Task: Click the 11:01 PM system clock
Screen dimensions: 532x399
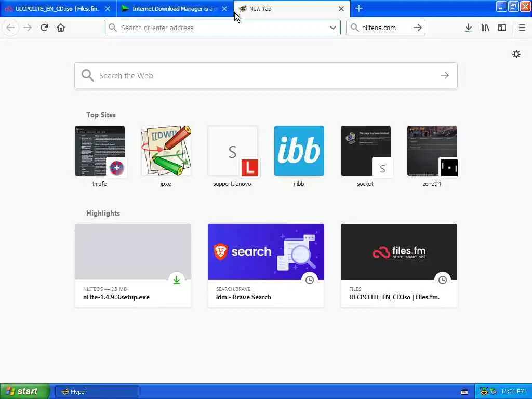Action: click(x=513, y=392)
